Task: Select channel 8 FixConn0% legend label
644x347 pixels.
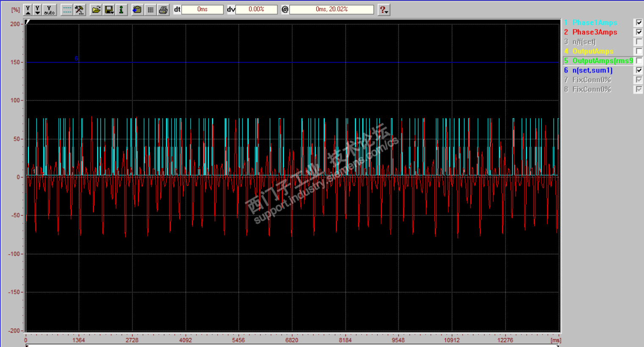Action: coord(591,89)
